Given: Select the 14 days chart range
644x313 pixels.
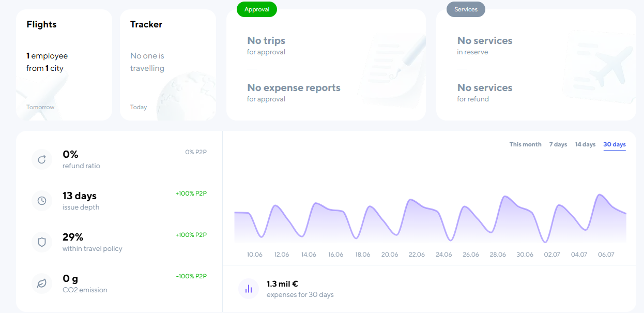Looking at the screenshot, I should (x=585, y=144).
